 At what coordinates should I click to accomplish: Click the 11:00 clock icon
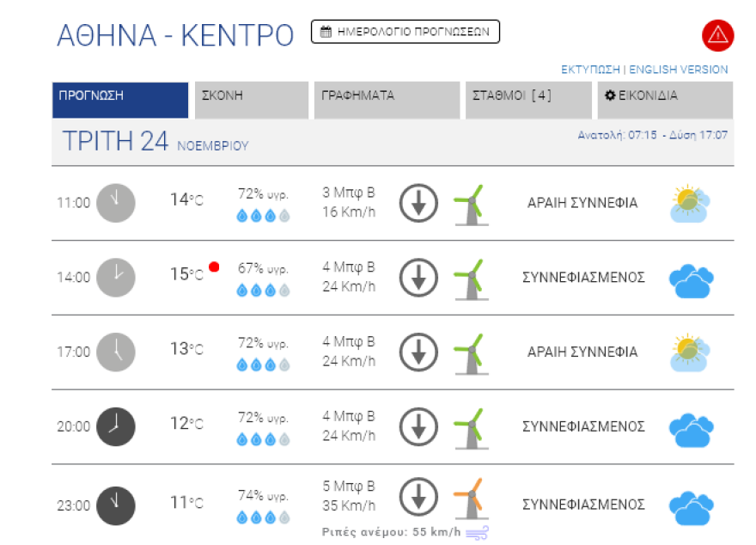(115, 203)
